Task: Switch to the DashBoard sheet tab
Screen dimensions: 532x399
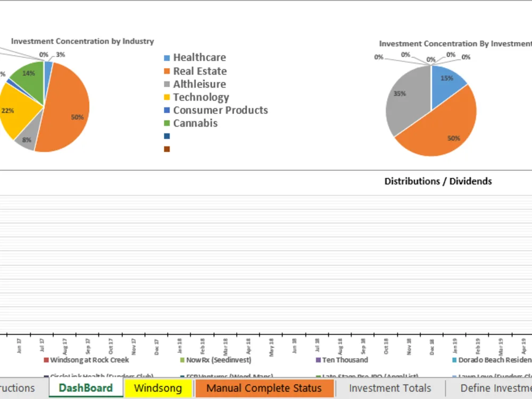Action: click(86, 388)
